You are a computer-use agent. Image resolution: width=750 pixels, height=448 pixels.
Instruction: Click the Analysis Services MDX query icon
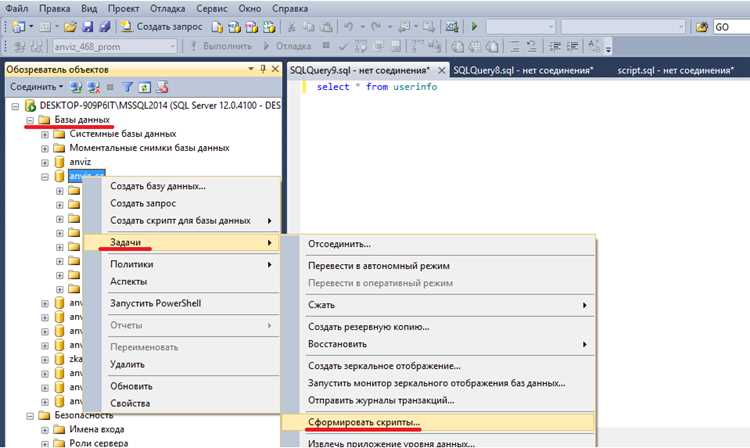234,27
